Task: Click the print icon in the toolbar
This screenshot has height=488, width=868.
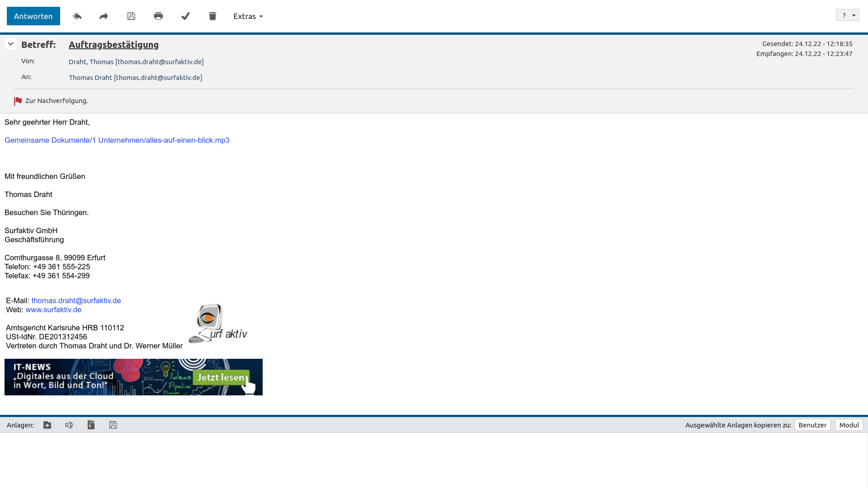Action: pos(158,16)
